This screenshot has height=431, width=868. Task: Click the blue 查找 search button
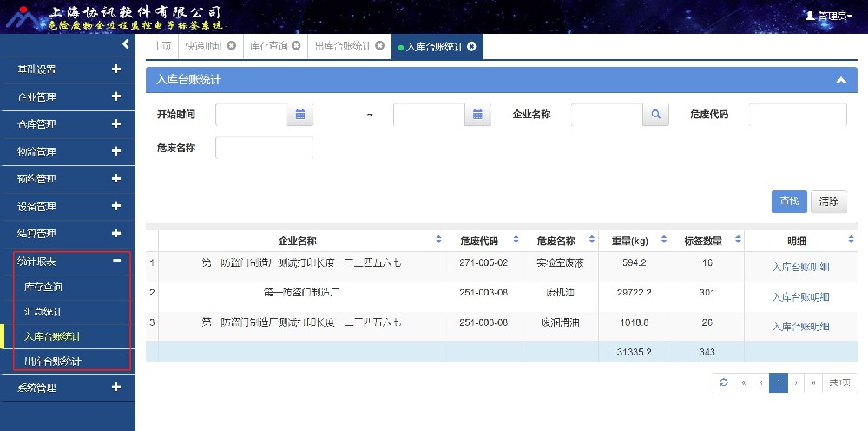pyautogui.click(x=789, y=202)
